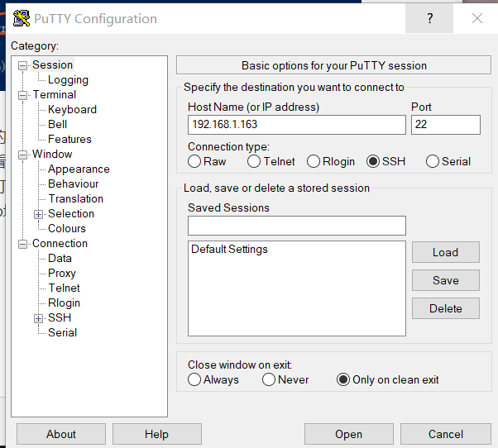Close the PuTTY Configuration window
This screenshot has height=448, width=498.
[477, 18]
